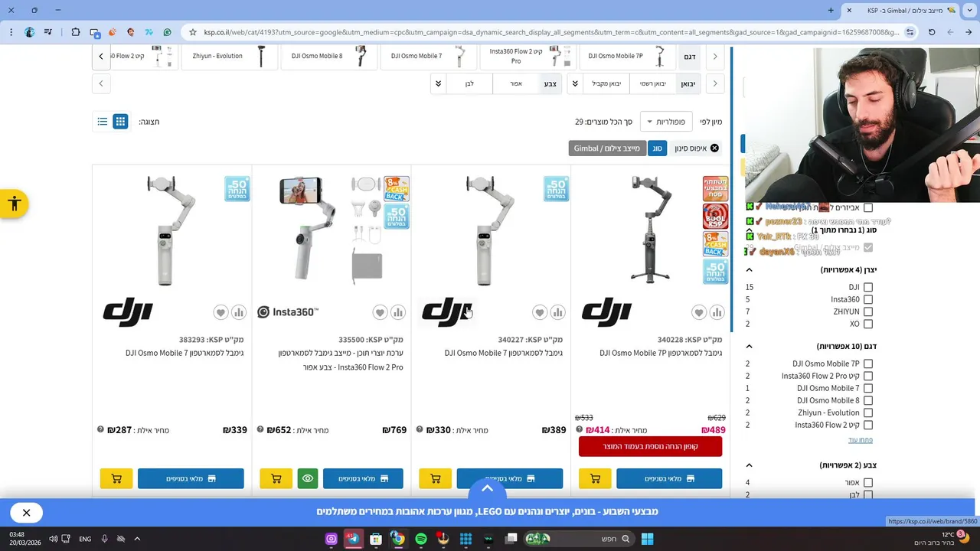The width and height of the screenshot is (980, 551).
Task: Check the DJI manufacturer filter
Action: 867,287
